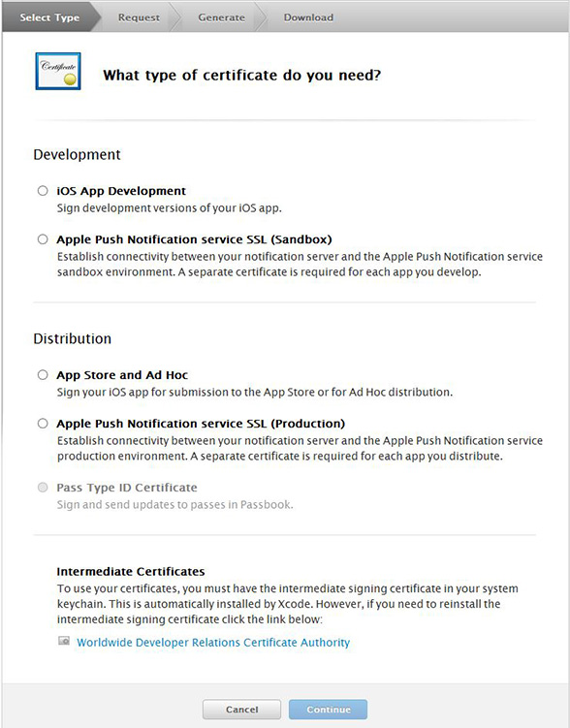Select the iOS App Development radio button
The image size is (570, 728).
coord(43,191)
